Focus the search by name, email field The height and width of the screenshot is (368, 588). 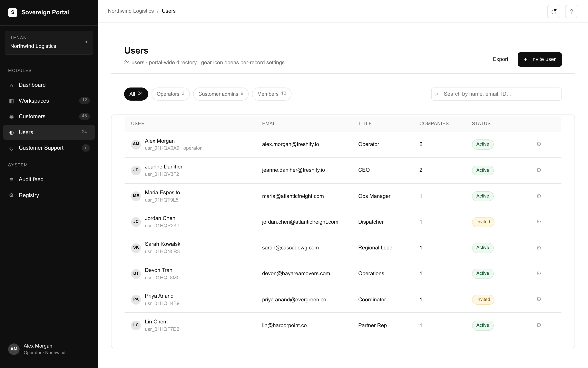(496, 94)
